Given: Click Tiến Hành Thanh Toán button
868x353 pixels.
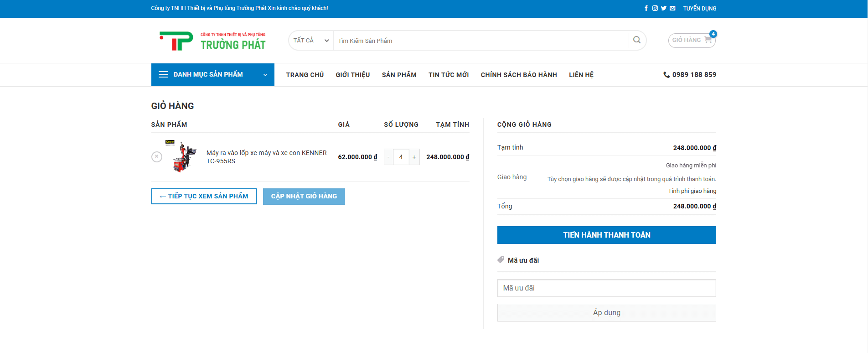Looking at the screenshot, I should 606,235.
